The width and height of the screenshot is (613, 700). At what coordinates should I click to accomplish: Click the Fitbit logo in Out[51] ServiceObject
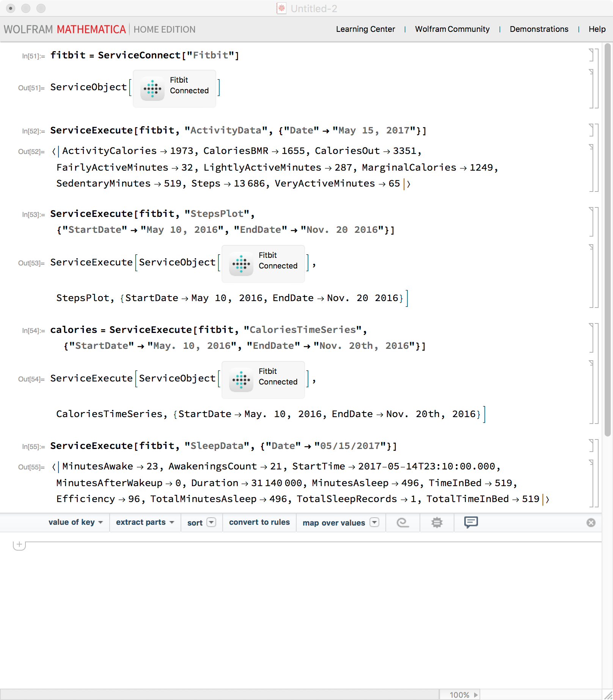[152, 89]
